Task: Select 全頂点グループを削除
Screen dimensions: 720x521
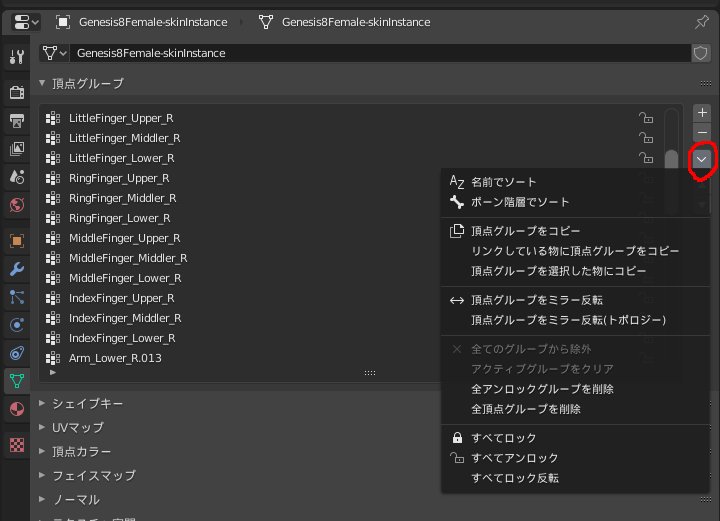Action: tap(575, 409)
